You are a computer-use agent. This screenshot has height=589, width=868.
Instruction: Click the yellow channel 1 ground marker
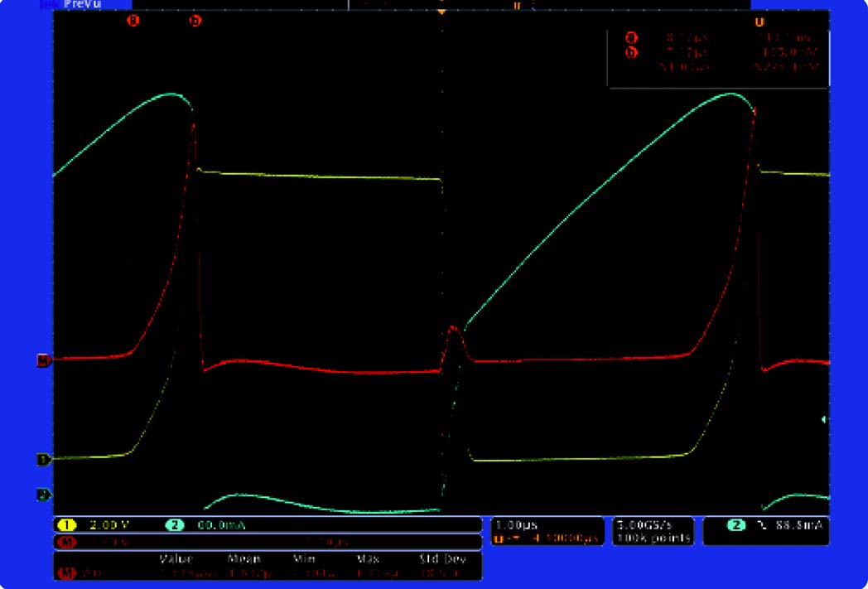(x=43, y=459)
